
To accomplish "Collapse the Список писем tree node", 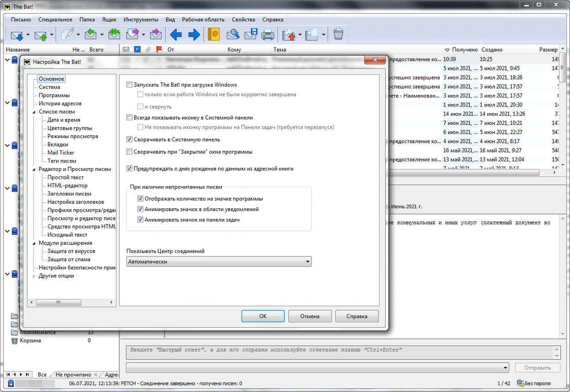I will (34, 112).
